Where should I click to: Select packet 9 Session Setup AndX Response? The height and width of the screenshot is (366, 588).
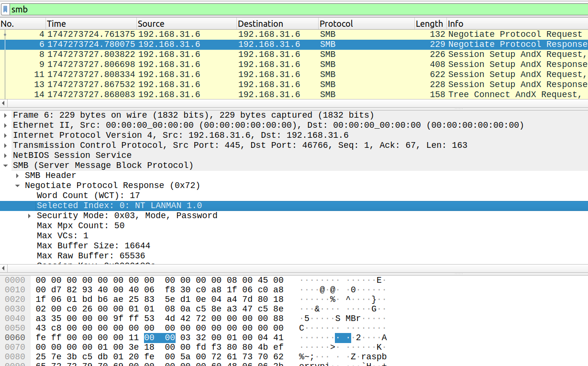tap(294, 64)
